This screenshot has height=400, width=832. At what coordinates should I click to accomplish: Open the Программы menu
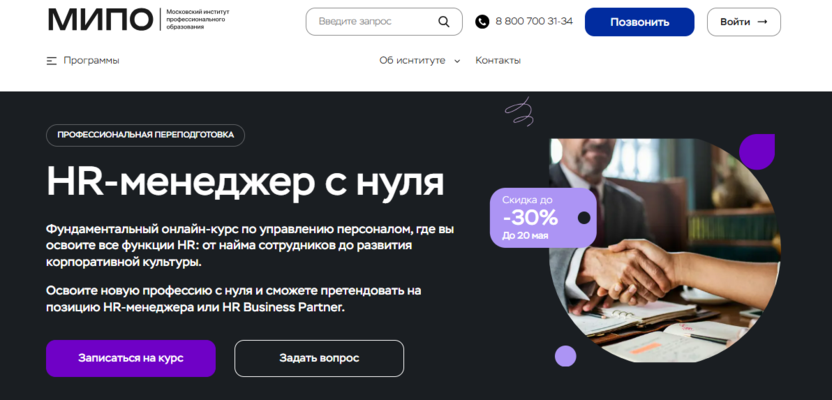point(91,60)
